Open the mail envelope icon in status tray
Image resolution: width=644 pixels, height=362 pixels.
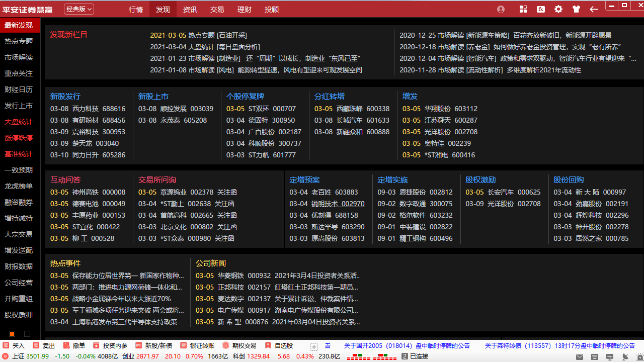[x=580, y=357]
